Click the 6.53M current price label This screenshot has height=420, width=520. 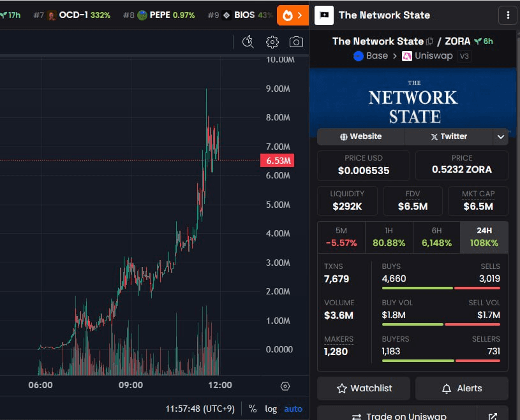pos(278,161)
